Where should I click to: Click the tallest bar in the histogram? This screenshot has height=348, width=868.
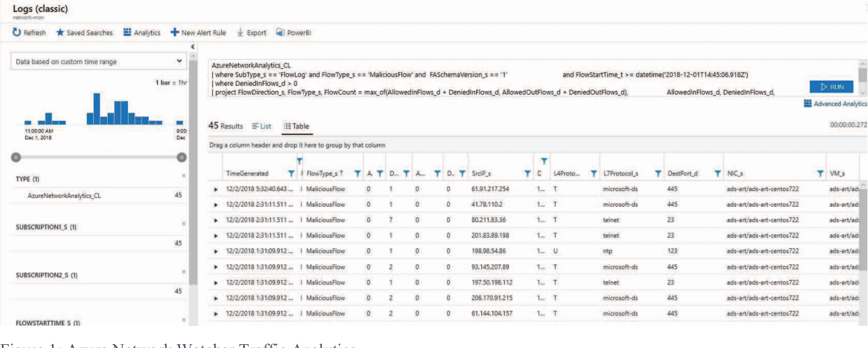pos(97,108)
